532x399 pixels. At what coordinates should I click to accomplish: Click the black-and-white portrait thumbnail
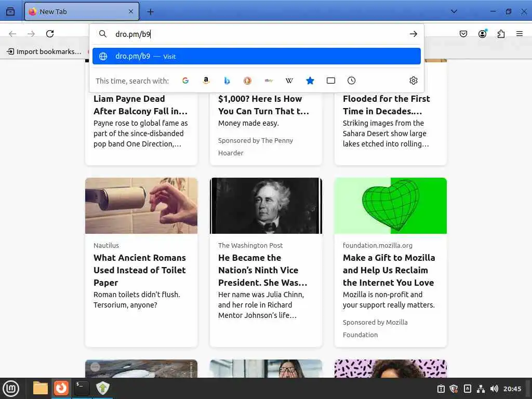(266, 206)
